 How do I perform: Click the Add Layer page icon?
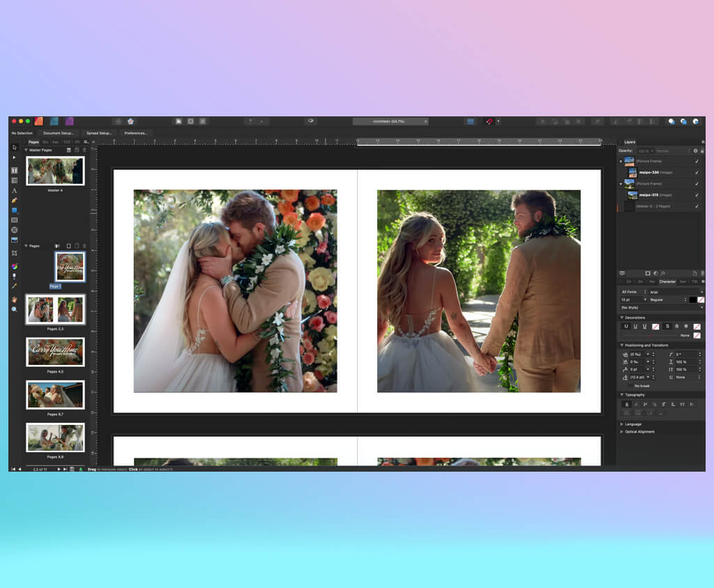pos(695,274)
